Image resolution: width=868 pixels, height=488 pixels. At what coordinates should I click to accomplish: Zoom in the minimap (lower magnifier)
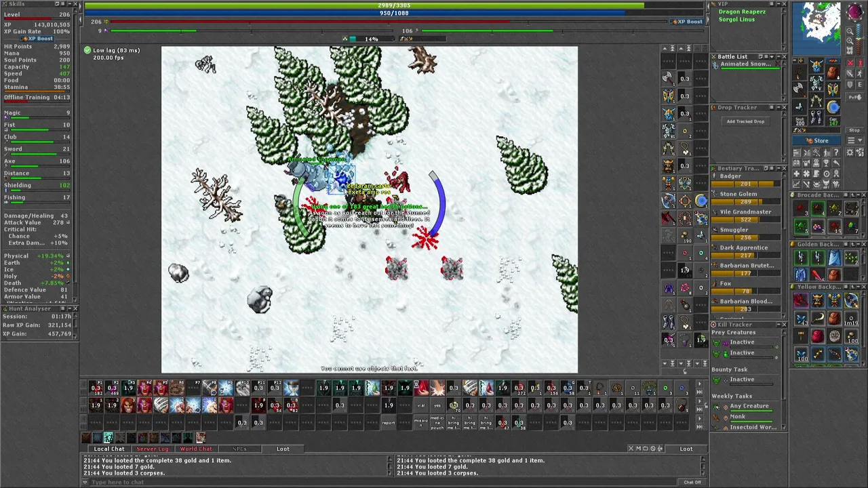pos(850,41)
